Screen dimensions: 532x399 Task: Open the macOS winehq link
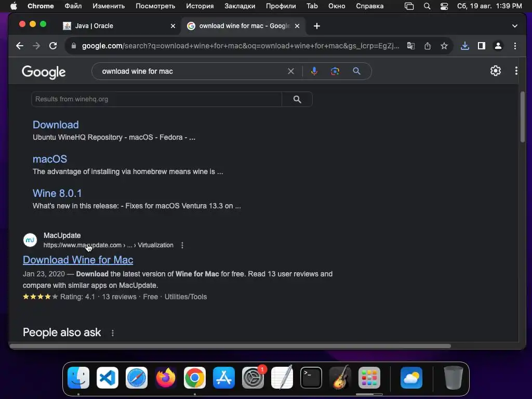(50, 159)
